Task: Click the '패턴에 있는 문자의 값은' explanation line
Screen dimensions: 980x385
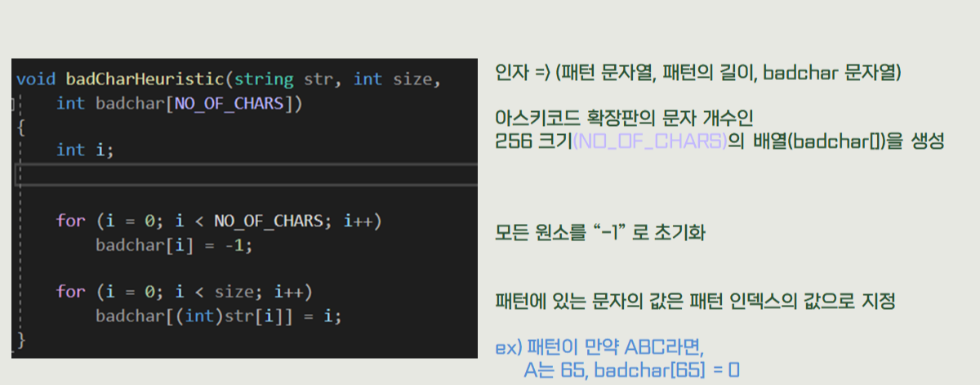Action: tap(696, 302)
